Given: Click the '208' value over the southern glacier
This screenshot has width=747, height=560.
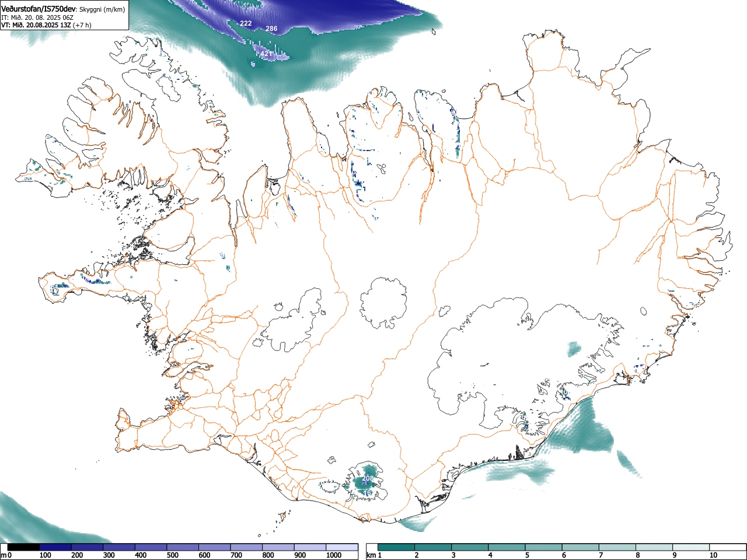Looking at the screenshot, I should click(368, 478).
